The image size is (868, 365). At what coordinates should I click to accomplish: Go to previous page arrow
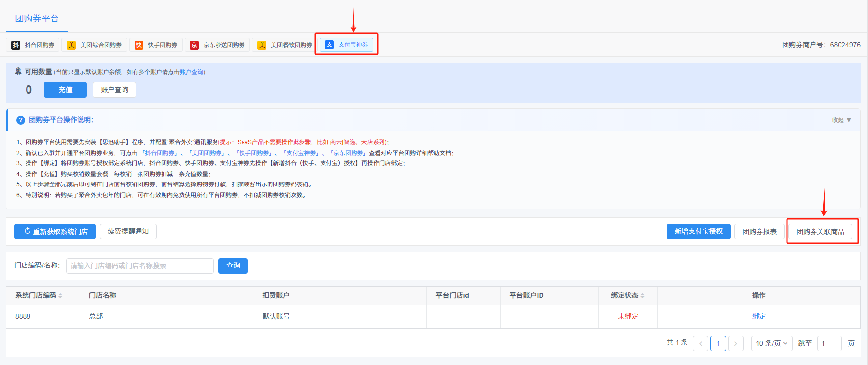point(701,343)
